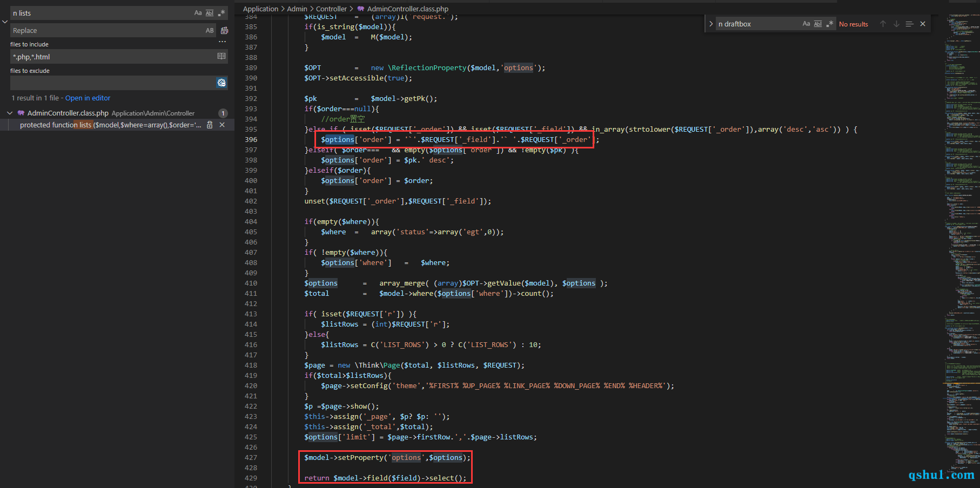This screenshot has width=980, height=488.
Task: Toggle Match Whole Word in sidebar search
Action: tap(210, 13)
